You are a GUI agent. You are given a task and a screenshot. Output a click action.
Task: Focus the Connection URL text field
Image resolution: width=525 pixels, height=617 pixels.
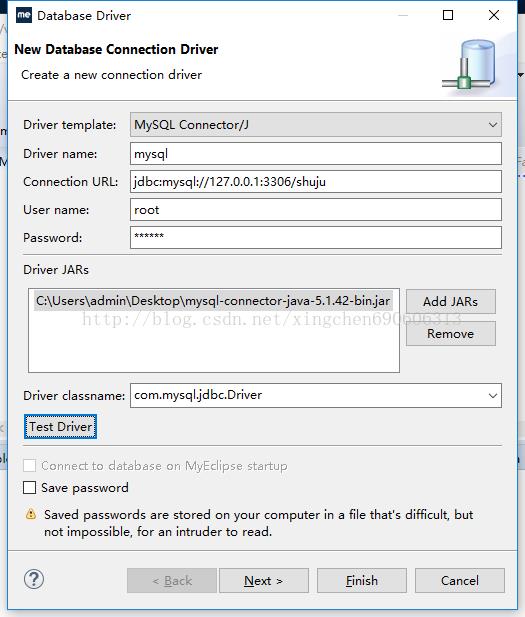click(316, 181)
